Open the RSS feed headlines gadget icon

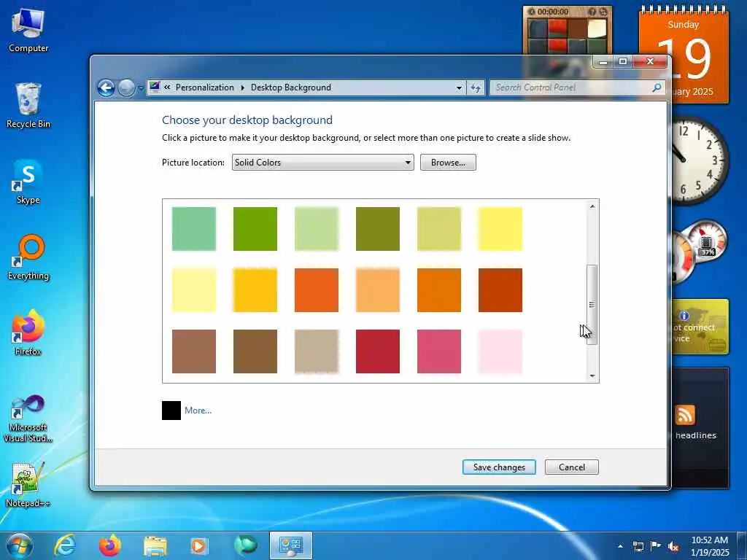684,415
